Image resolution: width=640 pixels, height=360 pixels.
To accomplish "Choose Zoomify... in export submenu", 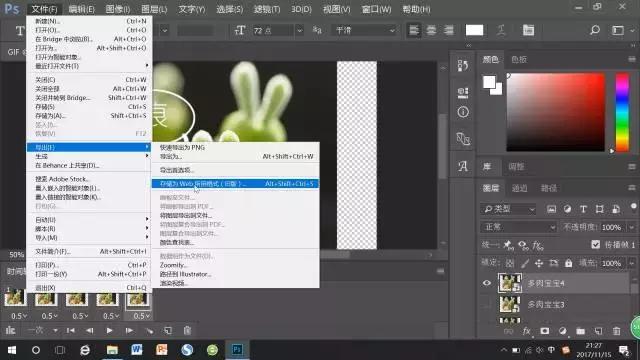I will pyautogui.click(x=173, y=265).
